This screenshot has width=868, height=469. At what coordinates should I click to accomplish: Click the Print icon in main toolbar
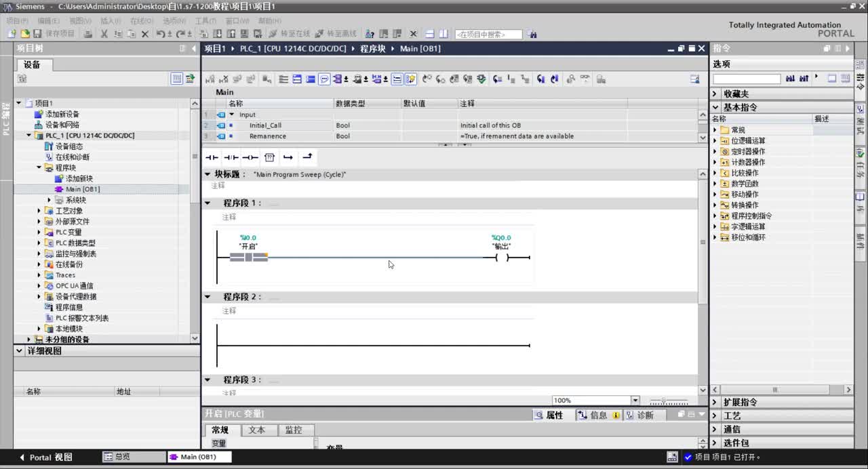(88, 34)
